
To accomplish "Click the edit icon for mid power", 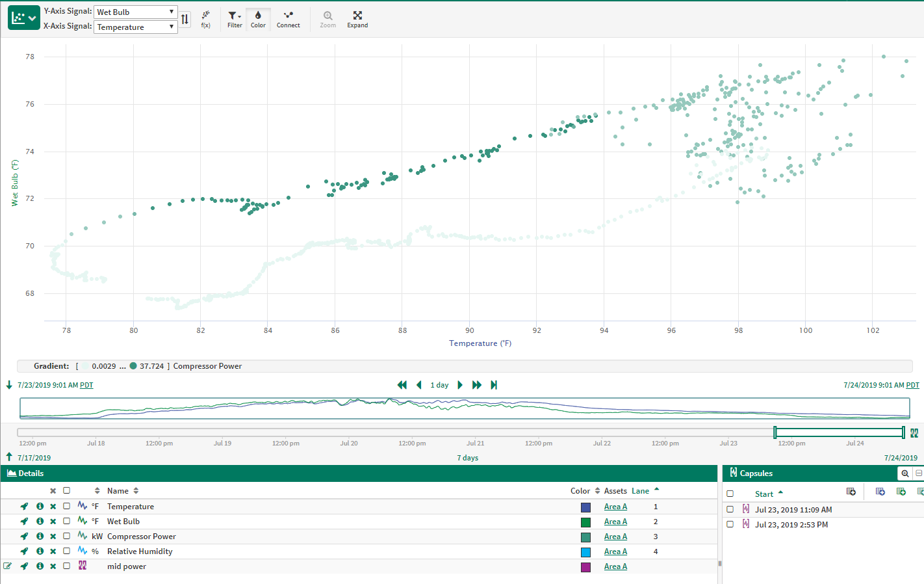I will 8,566.
